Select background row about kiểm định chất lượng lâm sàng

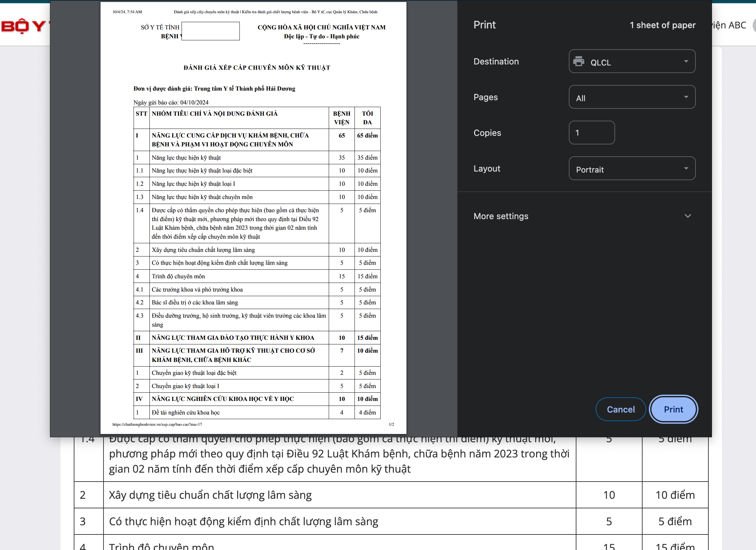point(243,521)
